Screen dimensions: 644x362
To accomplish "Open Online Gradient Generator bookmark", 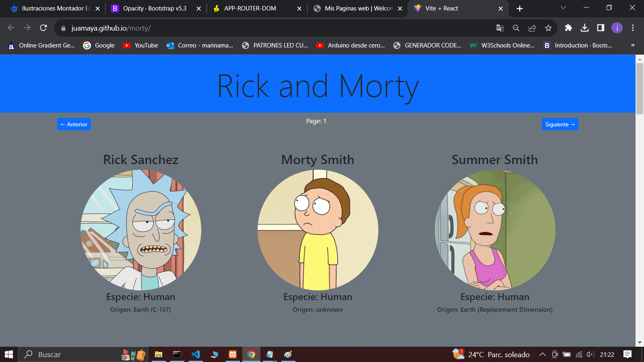I will tap(41, 45).
